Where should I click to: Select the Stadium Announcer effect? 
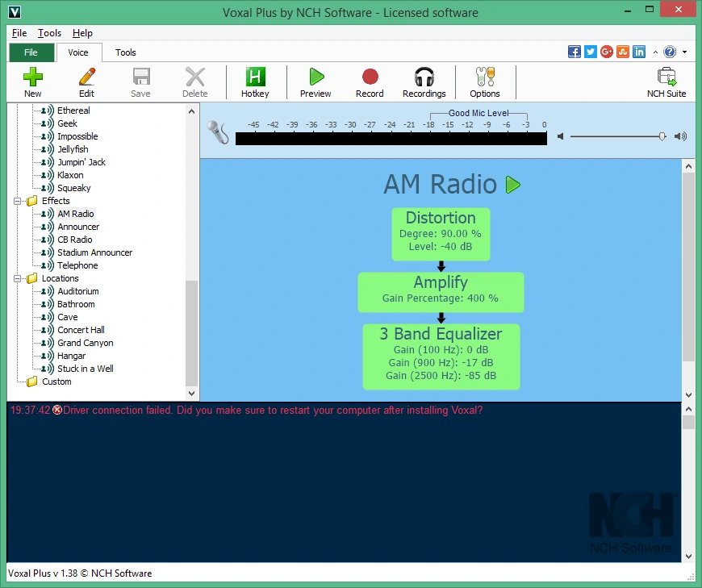coord(95,252)
